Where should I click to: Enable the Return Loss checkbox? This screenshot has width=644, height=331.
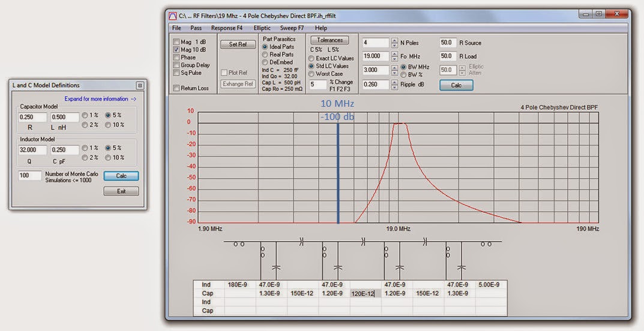(x=176, y=88)
